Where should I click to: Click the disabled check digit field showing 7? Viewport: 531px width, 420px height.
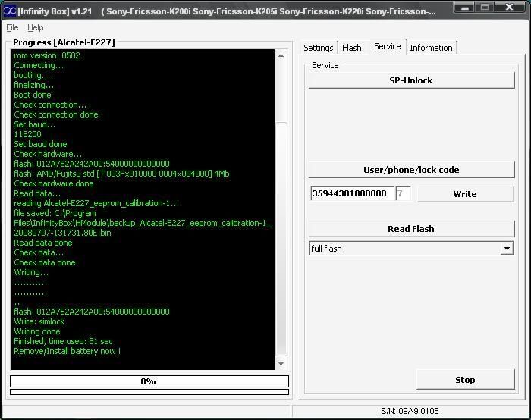(x=403, y=193)
